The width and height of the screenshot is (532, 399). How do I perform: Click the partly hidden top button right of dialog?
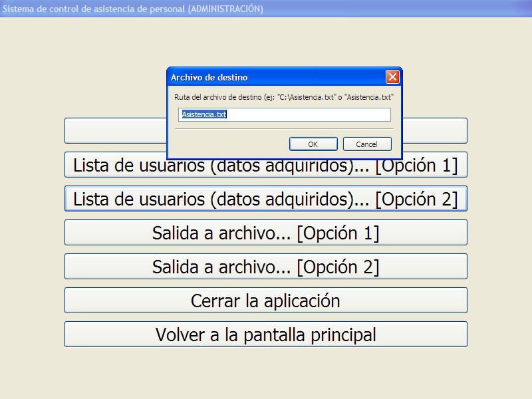point(435,130)
